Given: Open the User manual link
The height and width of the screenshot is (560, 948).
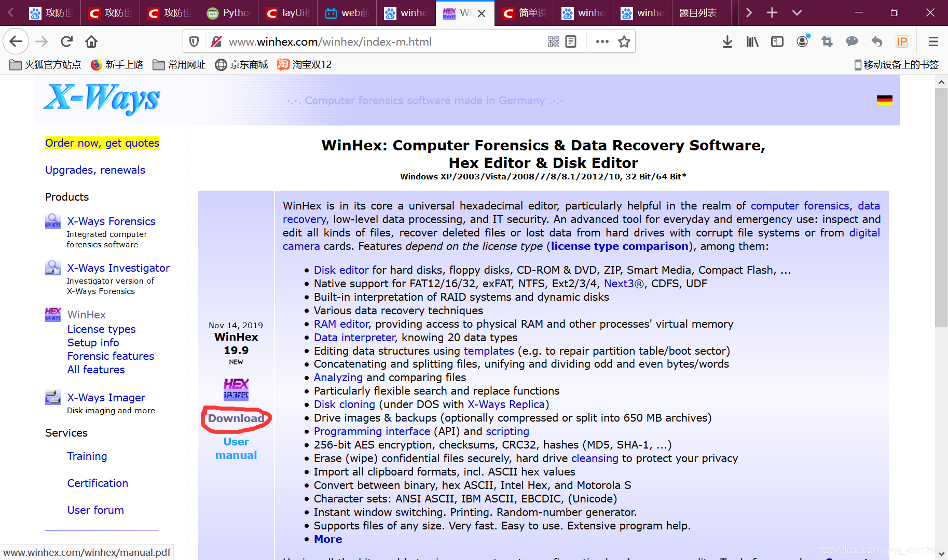Looking at the screenshot, I should pos(236,448).
